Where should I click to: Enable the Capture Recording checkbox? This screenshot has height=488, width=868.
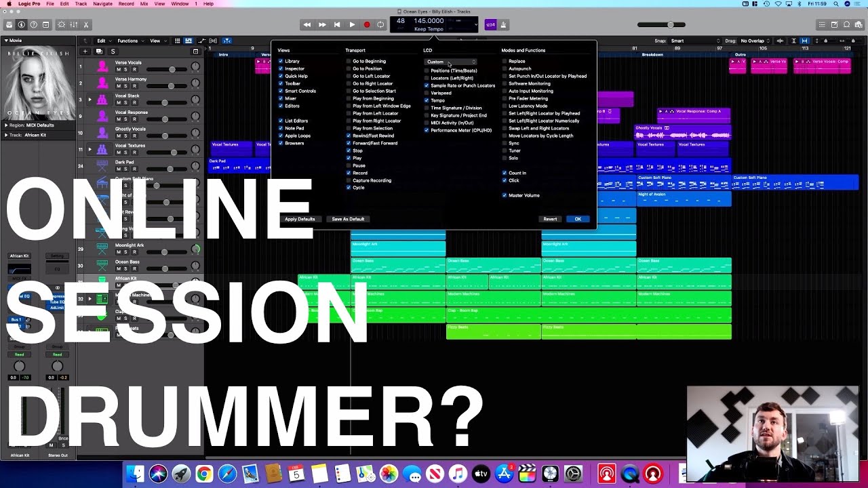tap(349, 180)
